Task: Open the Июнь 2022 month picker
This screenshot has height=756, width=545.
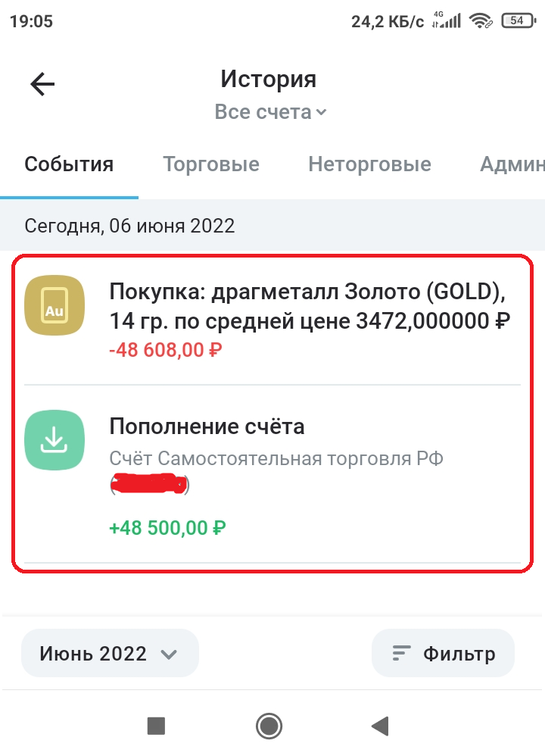Action: 110,652
